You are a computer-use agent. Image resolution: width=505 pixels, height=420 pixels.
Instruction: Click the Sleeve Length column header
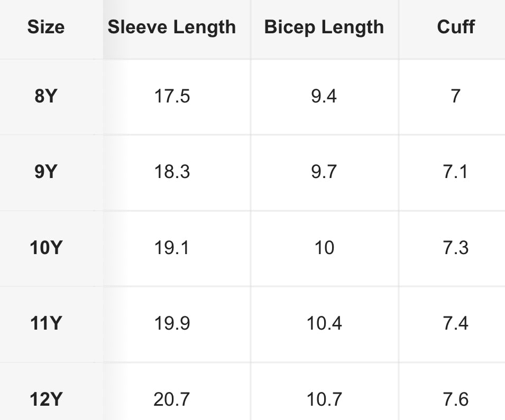tap(172, 27)
